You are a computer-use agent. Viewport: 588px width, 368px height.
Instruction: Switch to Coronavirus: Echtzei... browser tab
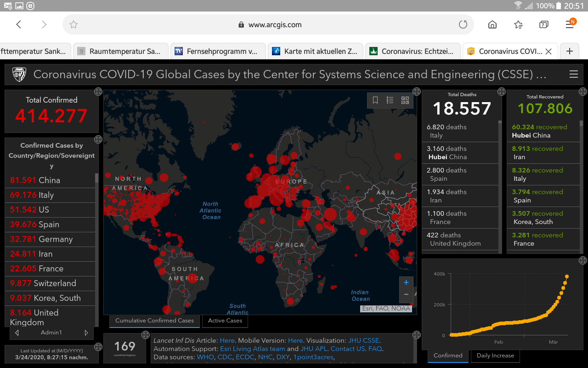(413, 52)
